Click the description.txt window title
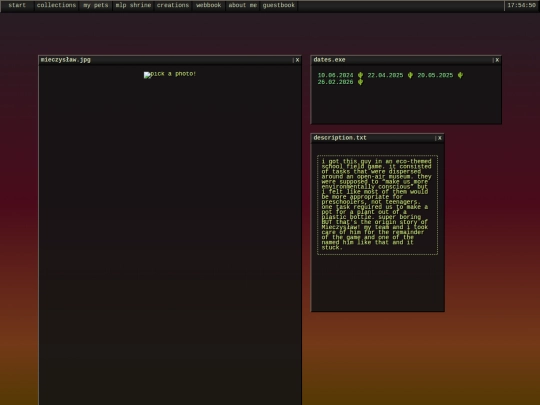The width and height of the screenshot is (540, 405). (340, 138)
